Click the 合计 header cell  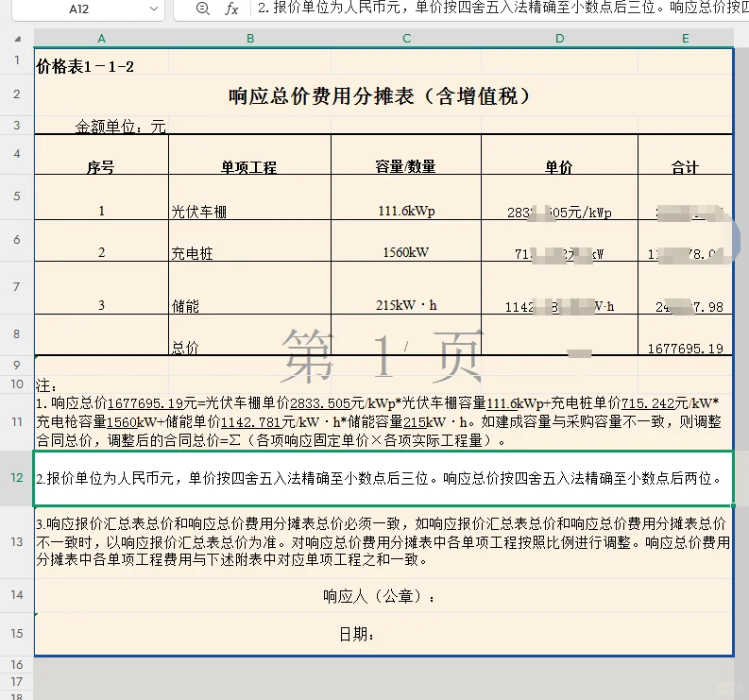click(x=685, y=155)
